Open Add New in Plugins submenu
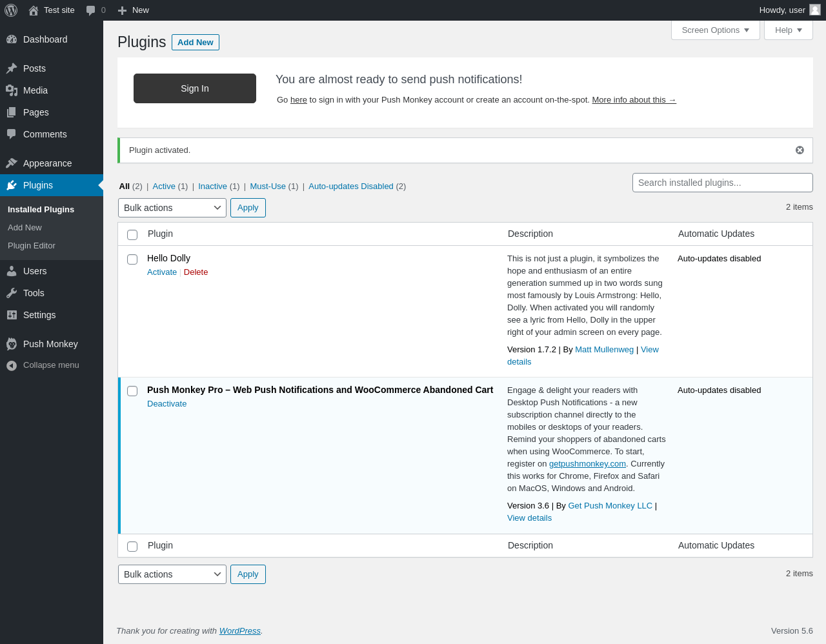The width and height of the screenshot is (826, 644). (x=25, y=228)
